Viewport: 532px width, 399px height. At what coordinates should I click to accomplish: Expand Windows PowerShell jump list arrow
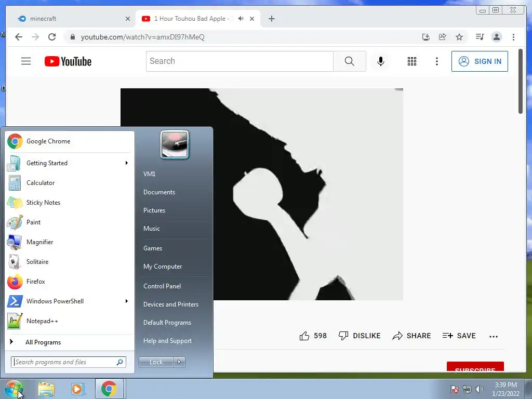click(x=127, y=301)
